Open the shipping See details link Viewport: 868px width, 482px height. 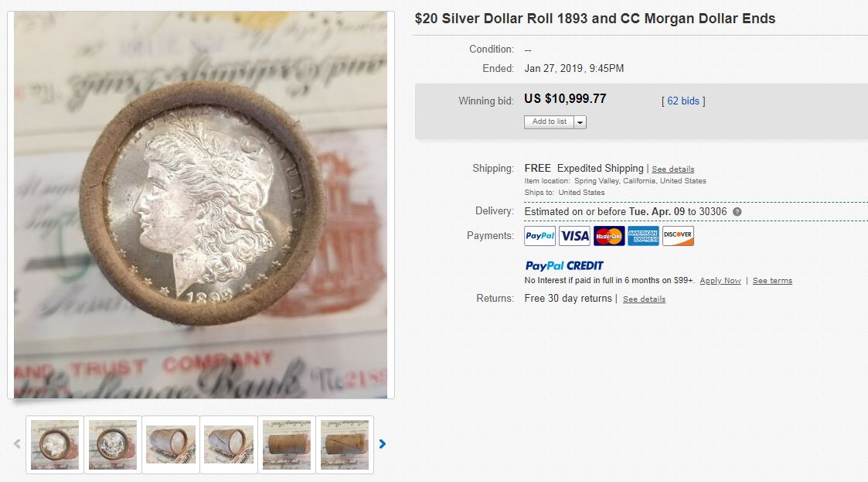coord(672,169)
